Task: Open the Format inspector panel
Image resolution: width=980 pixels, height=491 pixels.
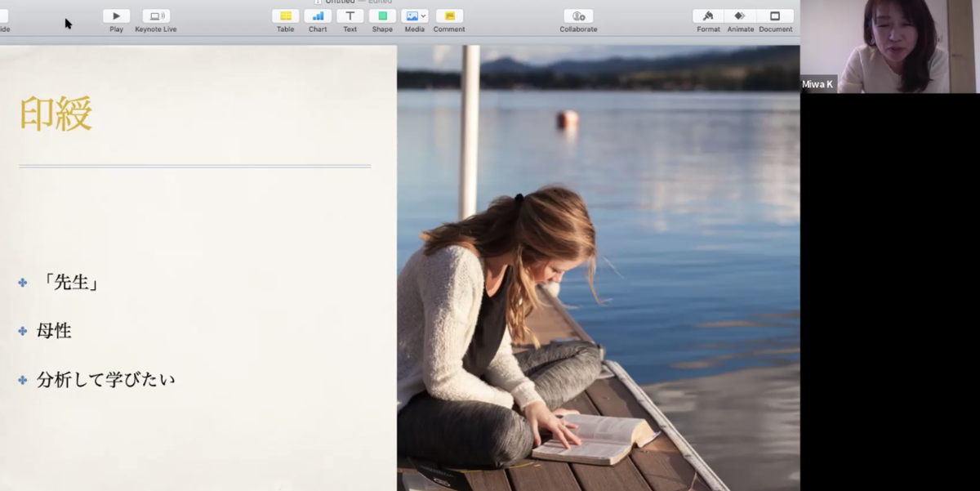Action: [708, 16]
